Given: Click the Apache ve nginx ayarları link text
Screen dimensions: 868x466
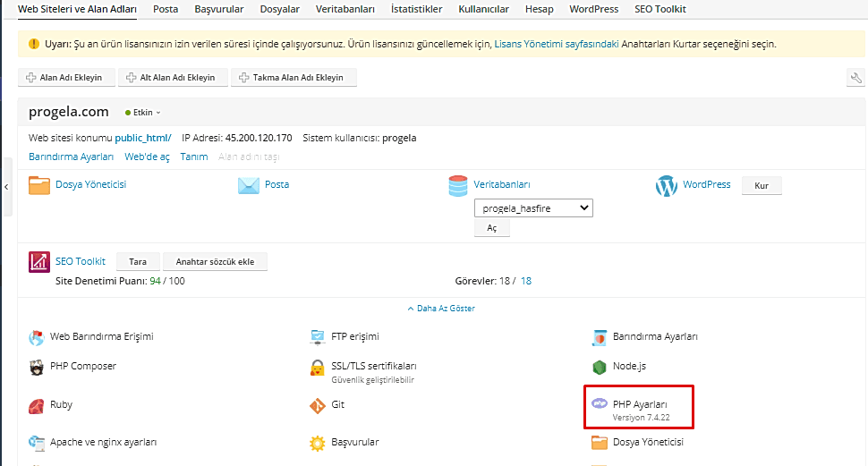Looking at the screenshot, I should click(104, 442).
